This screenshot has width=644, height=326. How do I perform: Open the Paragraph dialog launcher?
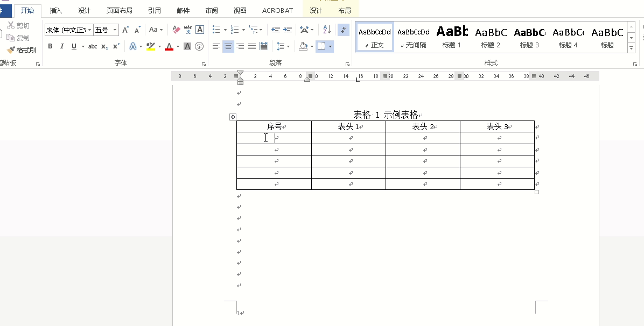pos(347,65)
